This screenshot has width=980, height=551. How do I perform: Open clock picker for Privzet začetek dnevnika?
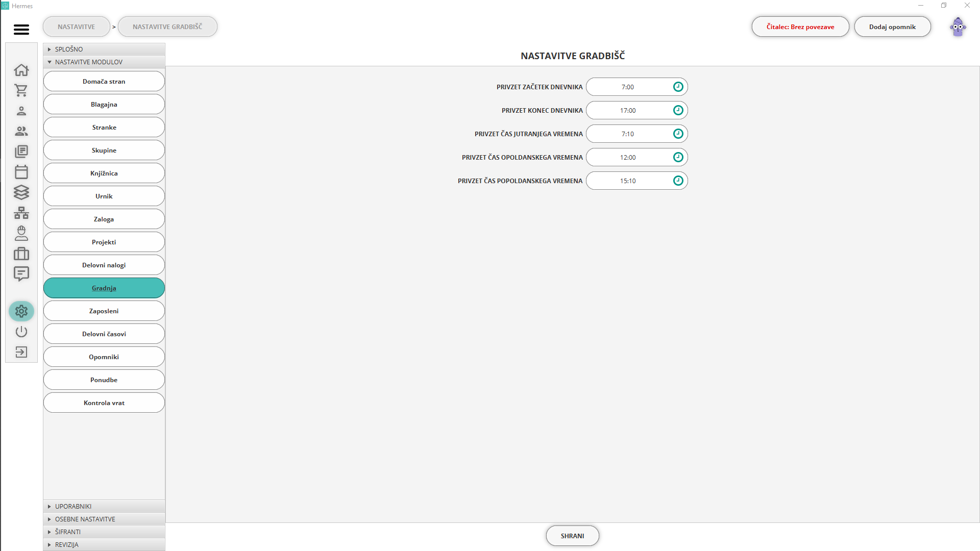coord(678,87)
